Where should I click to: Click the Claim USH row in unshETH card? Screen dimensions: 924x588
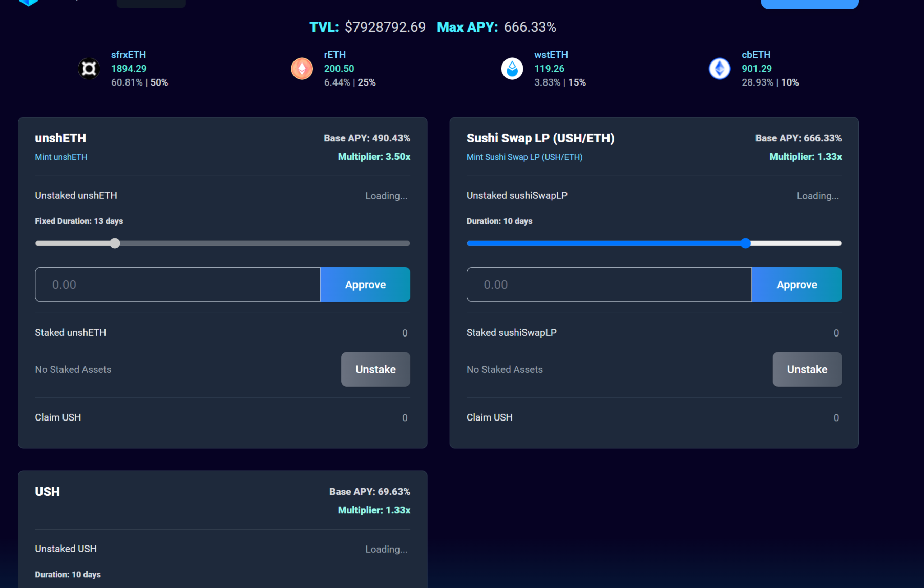58,417
